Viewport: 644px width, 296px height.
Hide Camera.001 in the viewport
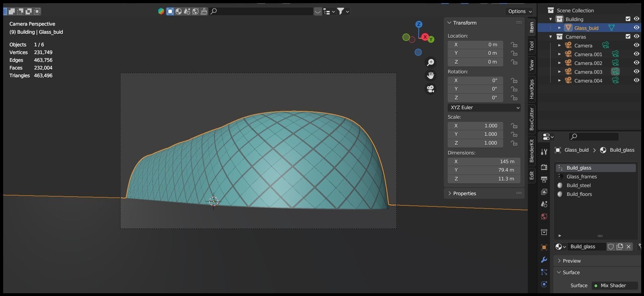(636, 54)
